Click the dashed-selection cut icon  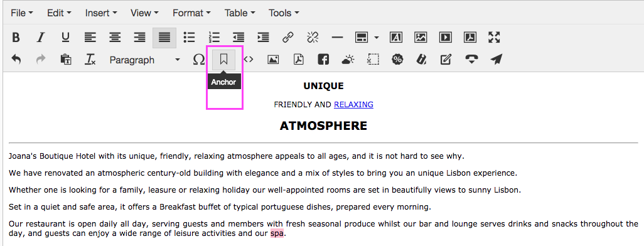click(x=372, y=60)
